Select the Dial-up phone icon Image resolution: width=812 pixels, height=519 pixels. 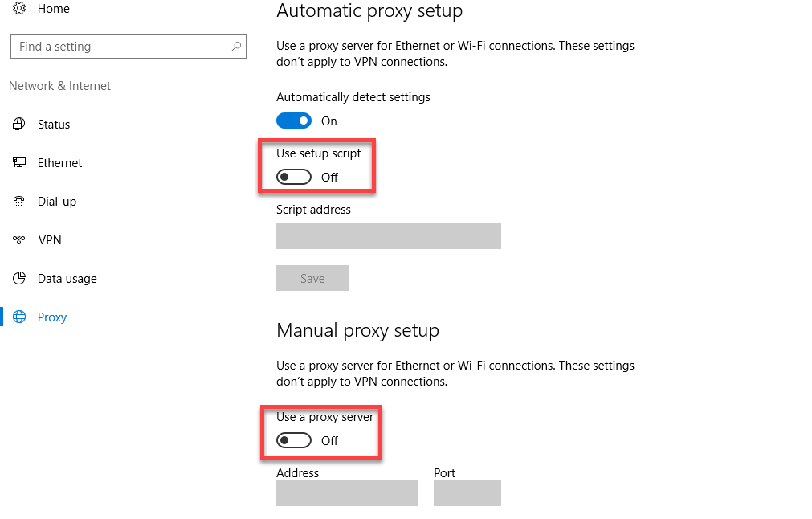click(x=18, y=201)
